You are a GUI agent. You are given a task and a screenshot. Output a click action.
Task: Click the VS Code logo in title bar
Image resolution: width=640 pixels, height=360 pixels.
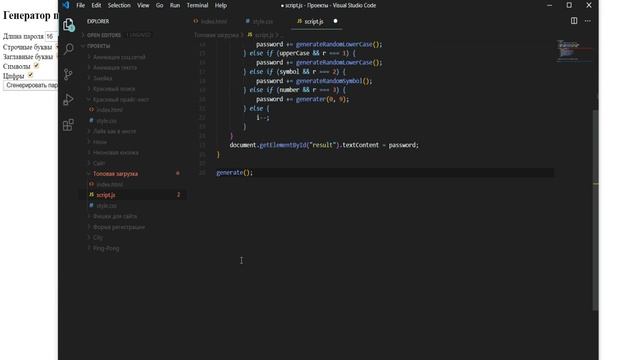[66, 5]
